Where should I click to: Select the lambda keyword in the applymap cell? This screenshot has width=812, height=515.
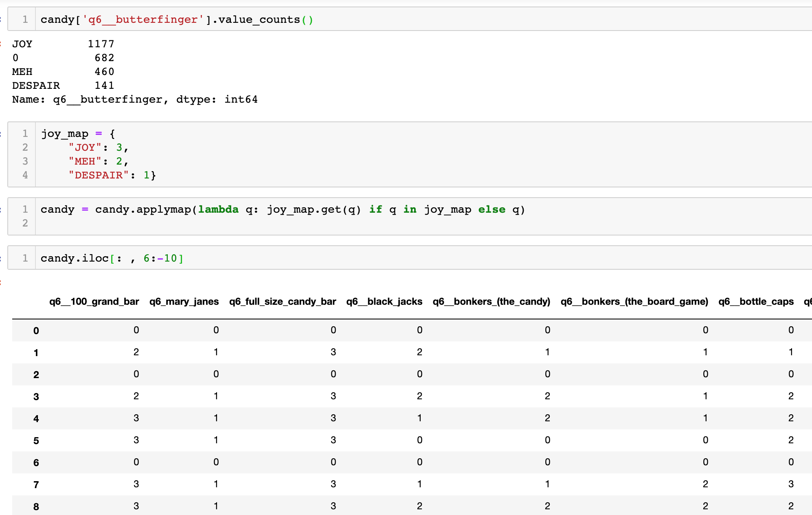click(x=218, y=209)
